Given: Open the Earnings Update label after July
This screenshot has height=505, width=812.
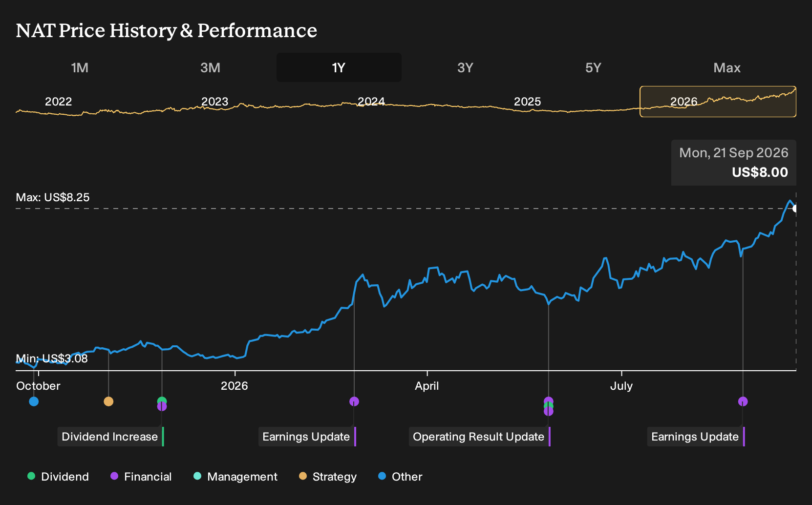Looking at the screenshot, I should coord(696,437).
